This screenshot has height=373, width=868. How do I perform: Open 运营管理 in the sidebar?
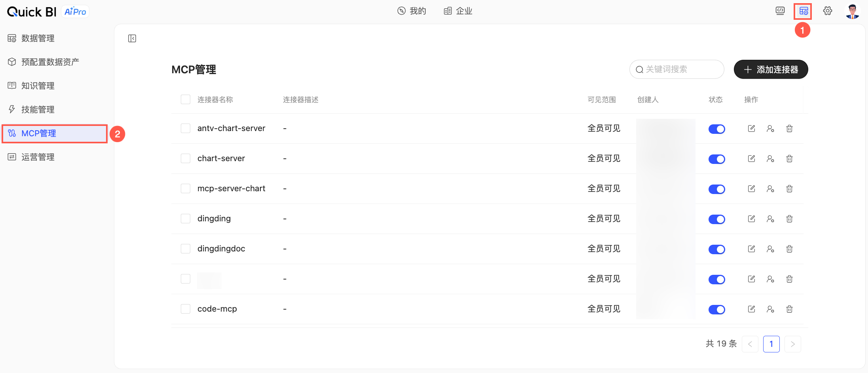pos(54,157)
